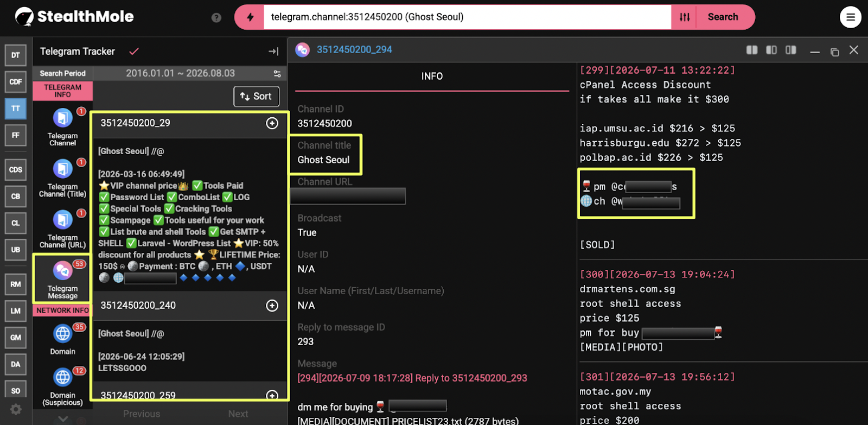The image size is (868, 425).
Task: Close the message detail panel
Action: (854, 50)
